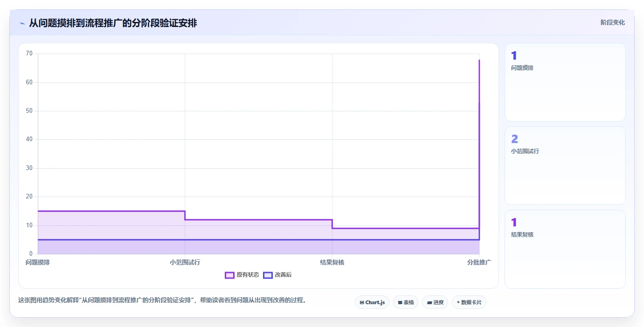Click the y-axis value 60
The height and width of the screenshot is (327, 644).
[x=29, y=82]
